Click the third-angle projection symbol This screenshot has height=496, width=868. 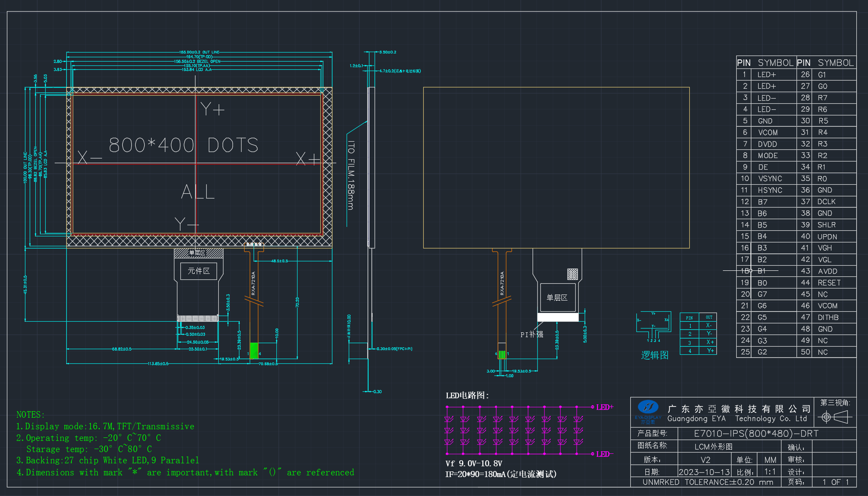click(x=835, y=417)
